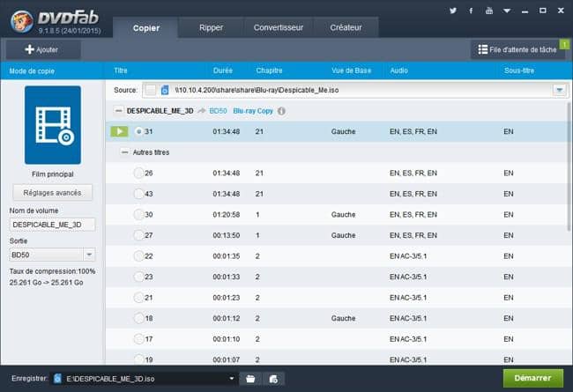Image resolution: width=573 pixels, height=392 pixels.
Task: Open the Sortie BD50 dropdown
Action: coord(89,255)
